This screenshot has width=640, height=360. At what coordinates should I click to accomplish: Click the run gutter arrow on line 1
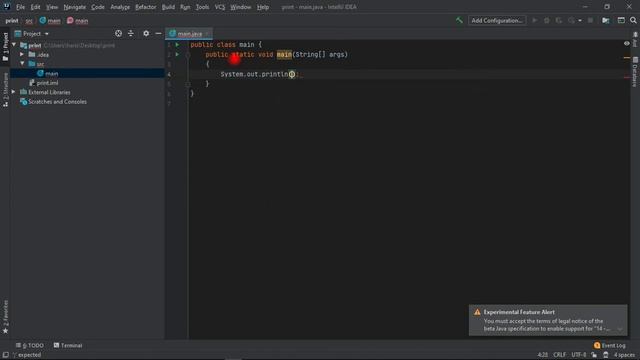pos(177,44)
